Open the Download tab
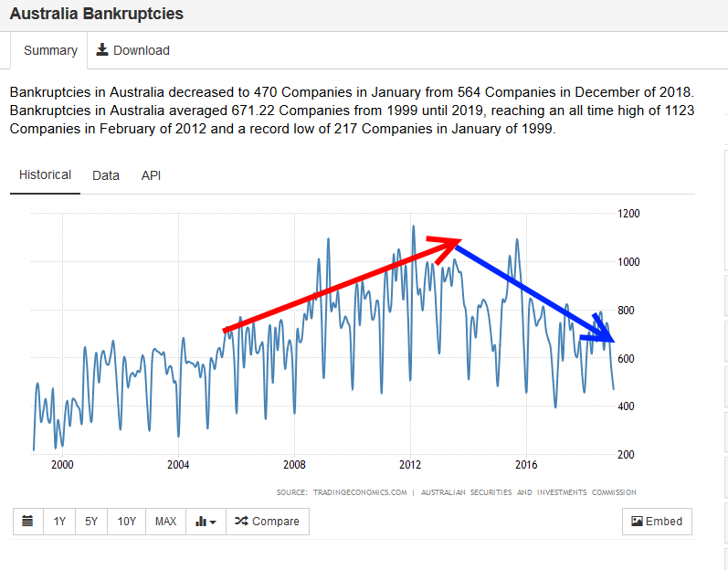 pyautogui.click(x=132, y=50)
